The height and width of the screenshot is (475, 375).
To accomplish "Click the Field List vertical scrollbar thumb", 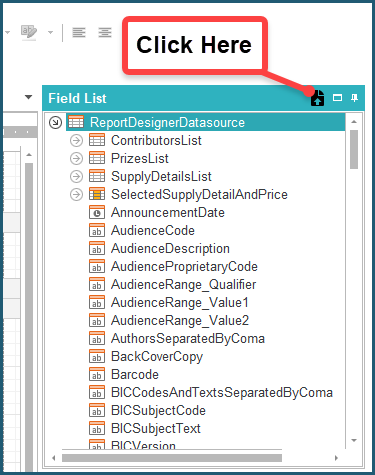I will (x=354, y=149).
